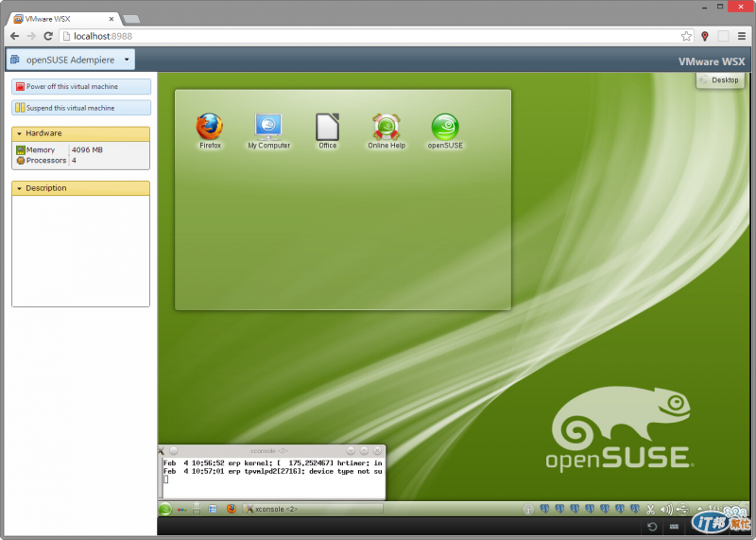Click the X window menu icon of xconsole
This screenshot has height=540, width=756.
pos(161,451)
